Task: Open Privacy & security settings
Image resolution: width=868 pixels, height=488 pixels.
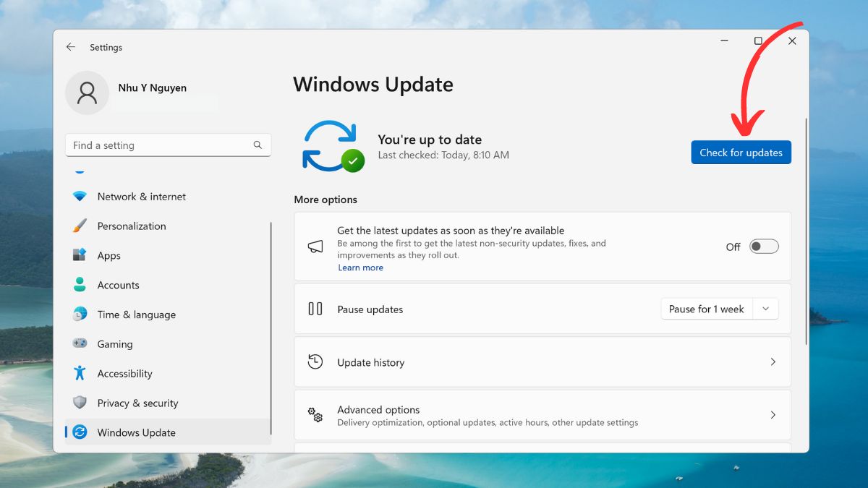Action: (x=167, y=403)
